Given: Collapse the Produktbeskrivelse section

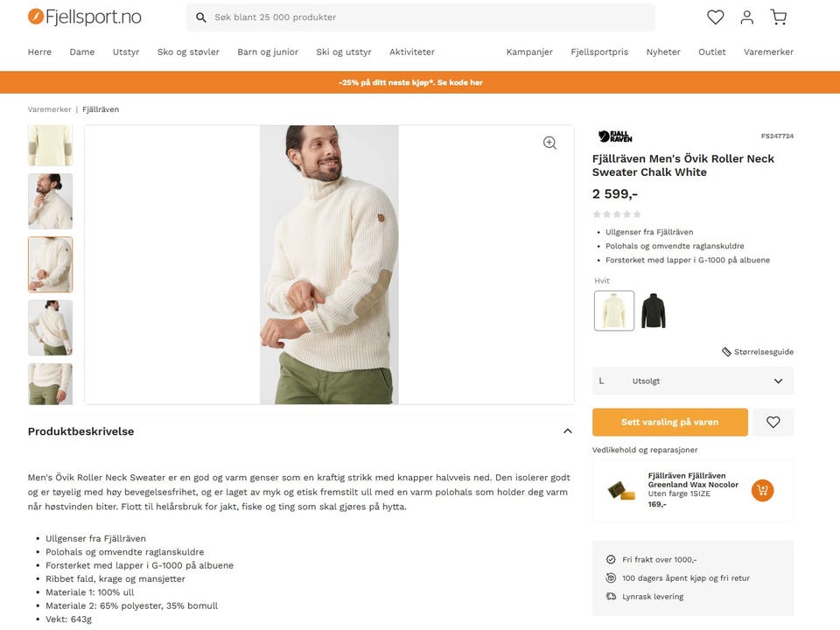Looking at the screenshot, I should click(x=567, y=431).
